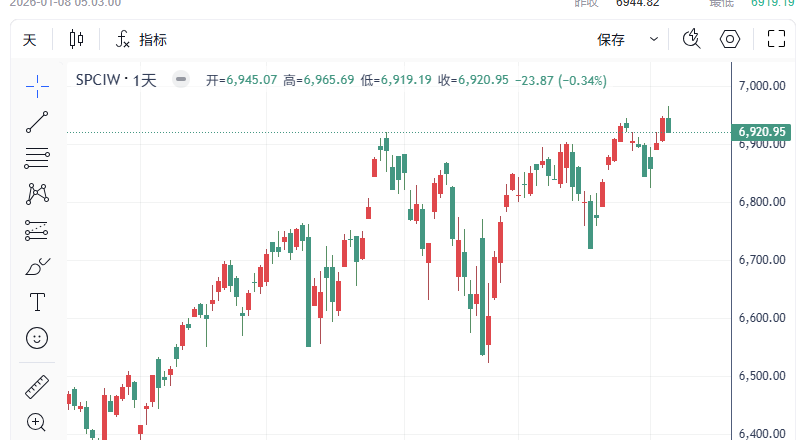This screenshot has height=440, width=810.
Task: Click the 保存 save button
Action: coord(611,40)
